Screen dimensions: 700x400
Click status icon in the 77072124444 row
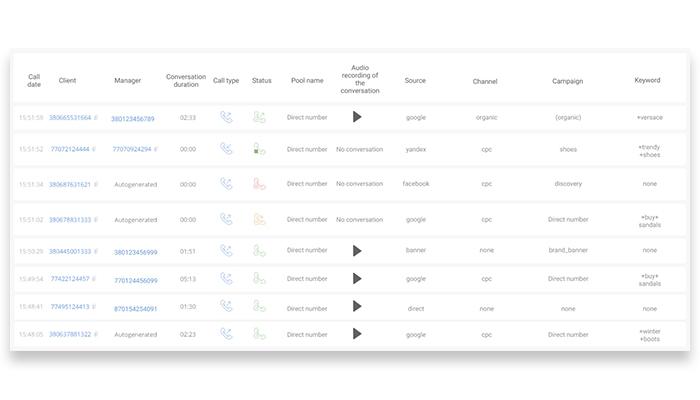coord(259,149)
